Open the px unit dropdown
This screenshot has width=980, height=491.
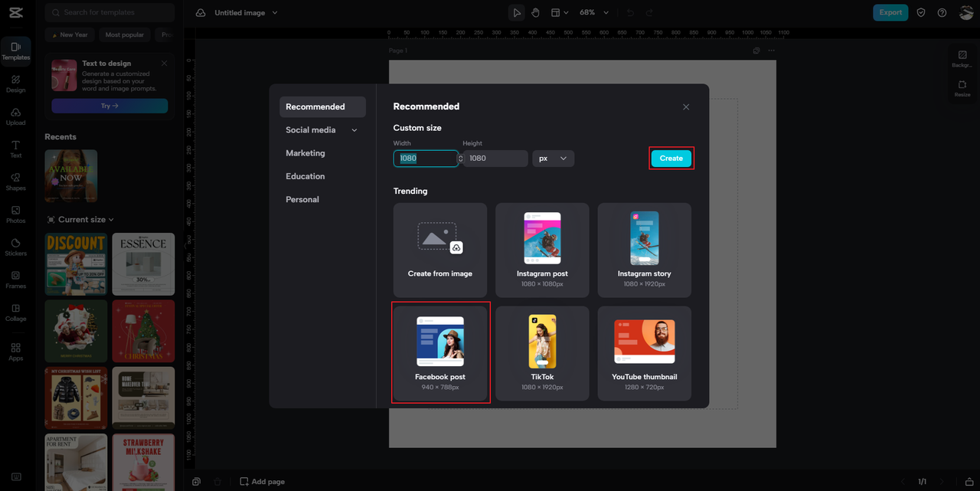click(x=554, y=159)
